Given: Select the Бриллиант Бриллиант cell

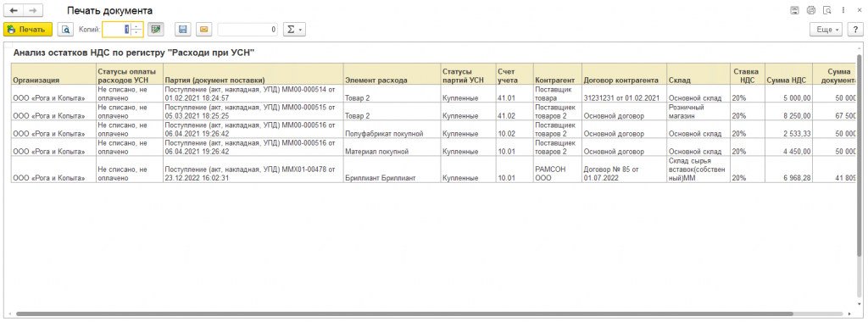Looking at the screenshot, I should point(392,169).
